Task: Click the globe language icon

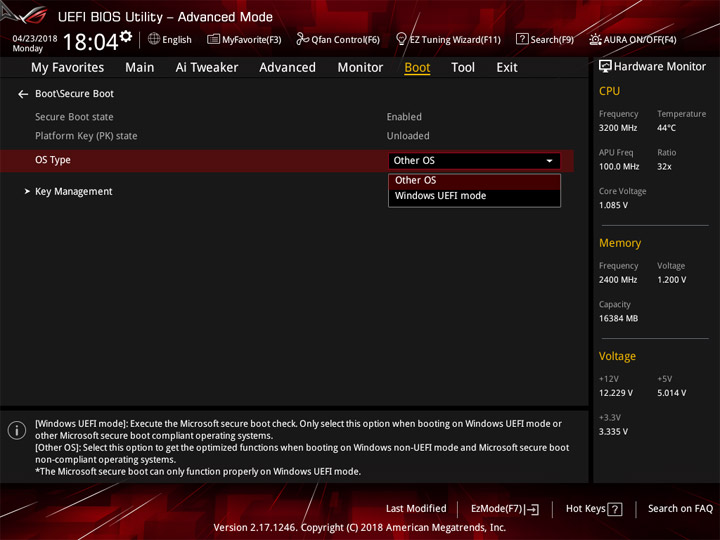Action: [154, 39]
